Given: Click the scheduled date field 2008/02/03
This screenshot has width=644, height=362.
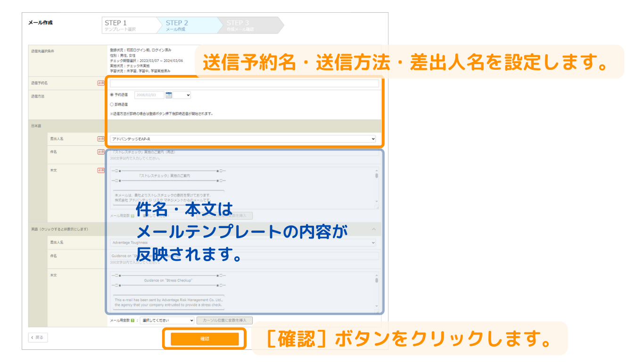Looking at the screenshot, I should click(149, 95).
